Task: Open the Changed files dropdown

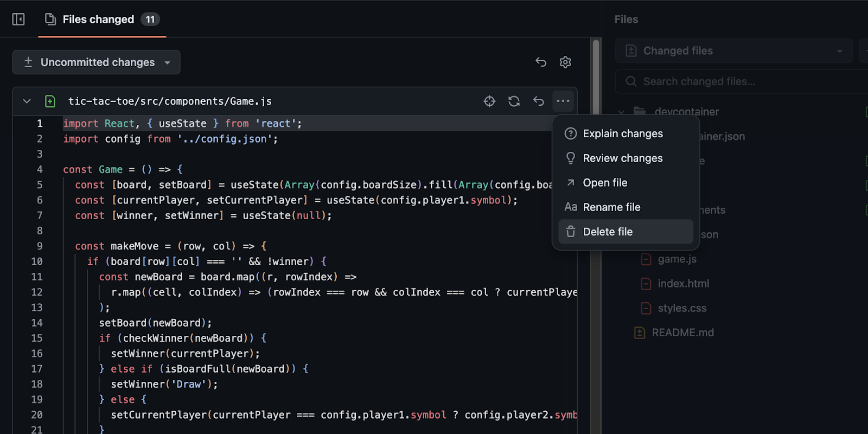Action: coord(734,50)
